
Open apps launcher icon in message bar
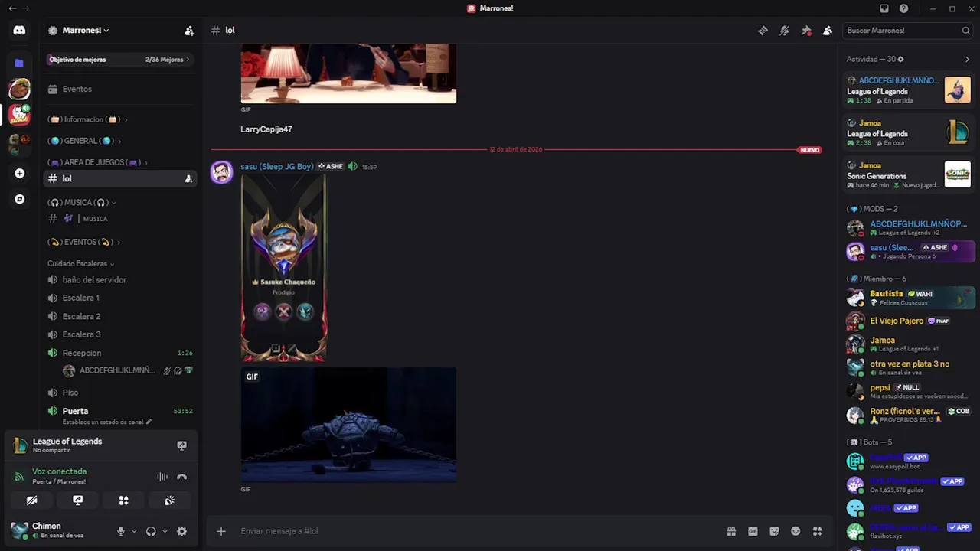click(817, 531)
